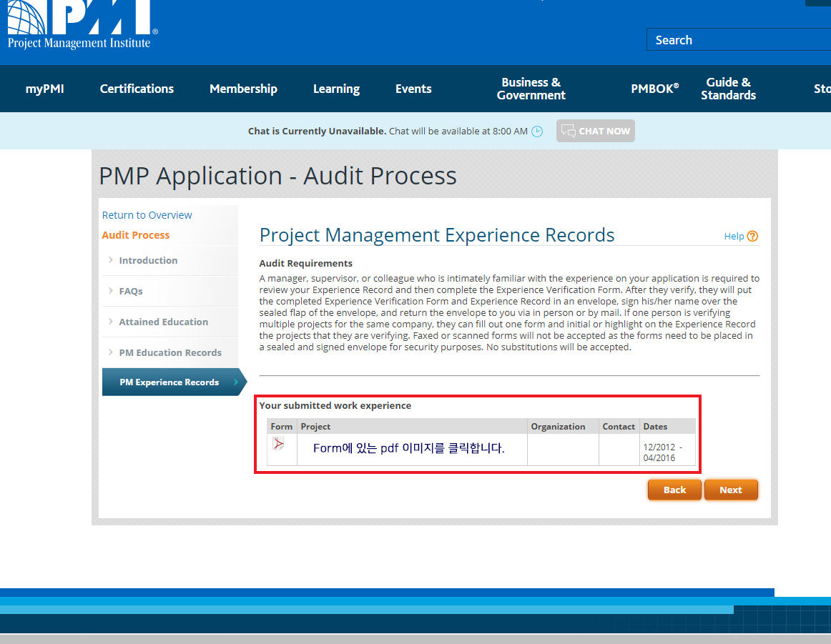This screenshot has height=644, width=831.
Task: Click the CHAT NOW button
Action: point(595,131)
